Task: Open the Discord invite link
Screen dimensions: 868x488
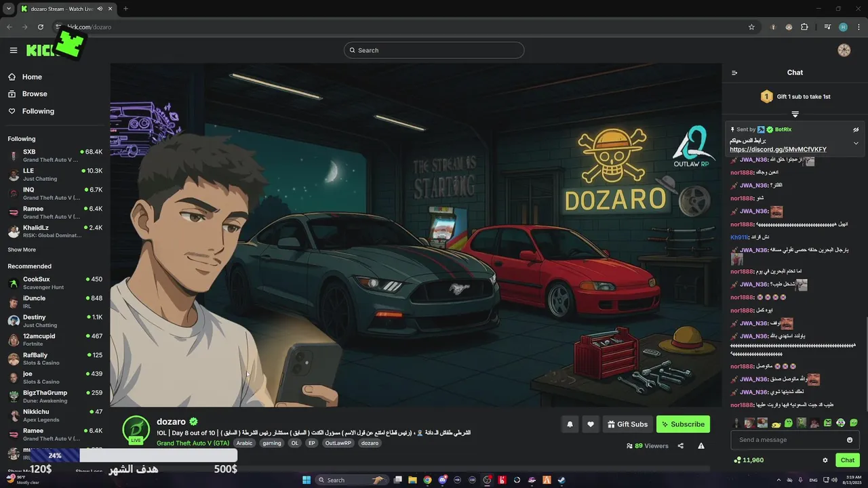Action: click(778, 149)
